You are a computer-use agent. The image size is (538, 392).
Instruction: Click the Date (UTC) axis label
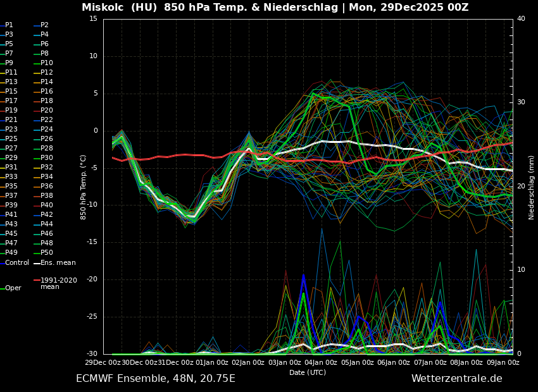(308, 372)
